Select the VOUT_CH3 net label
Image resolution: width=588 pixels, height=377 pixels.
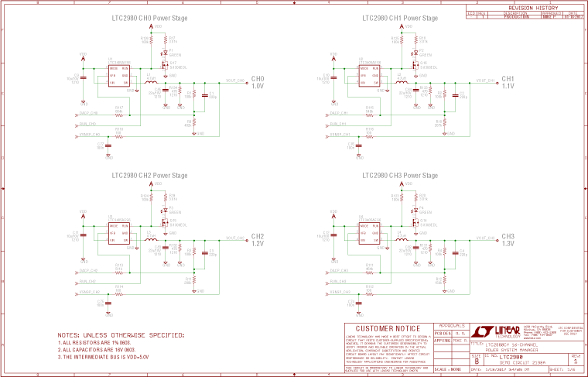486,238
